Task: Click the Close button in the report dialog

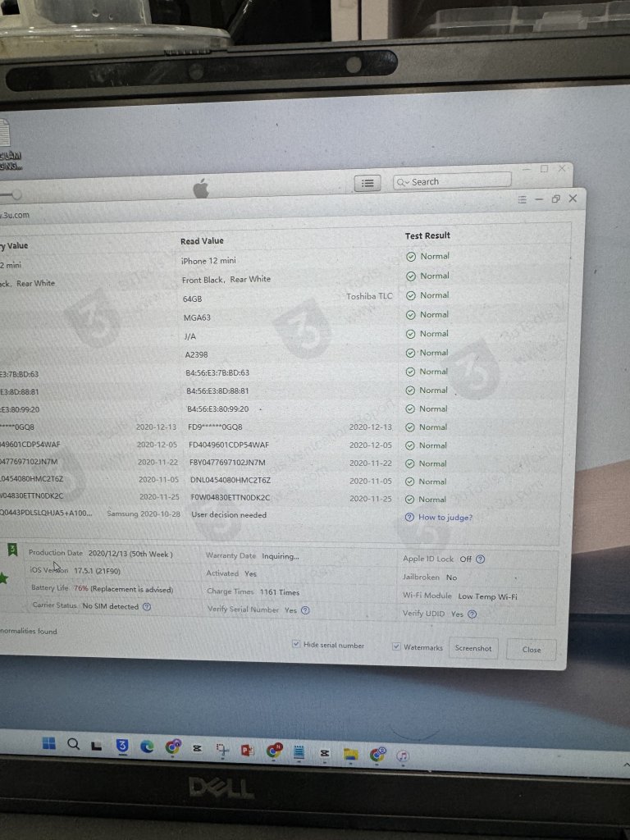Action: point(532,650)
